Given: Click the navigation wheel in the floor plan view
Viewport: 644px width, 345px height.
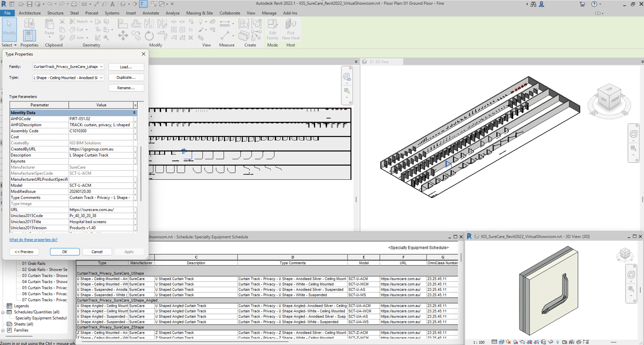Looking at the screenshot, I should (347, 76).
